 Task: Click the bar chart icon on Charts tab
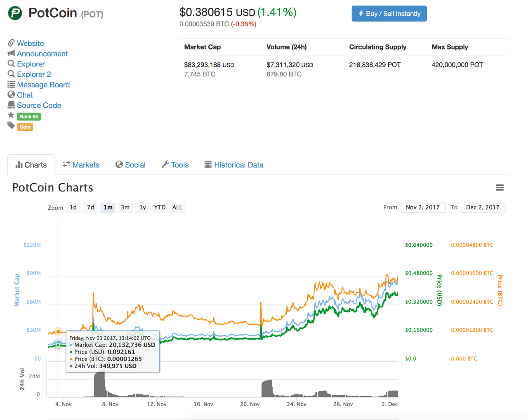click(19, 165)
